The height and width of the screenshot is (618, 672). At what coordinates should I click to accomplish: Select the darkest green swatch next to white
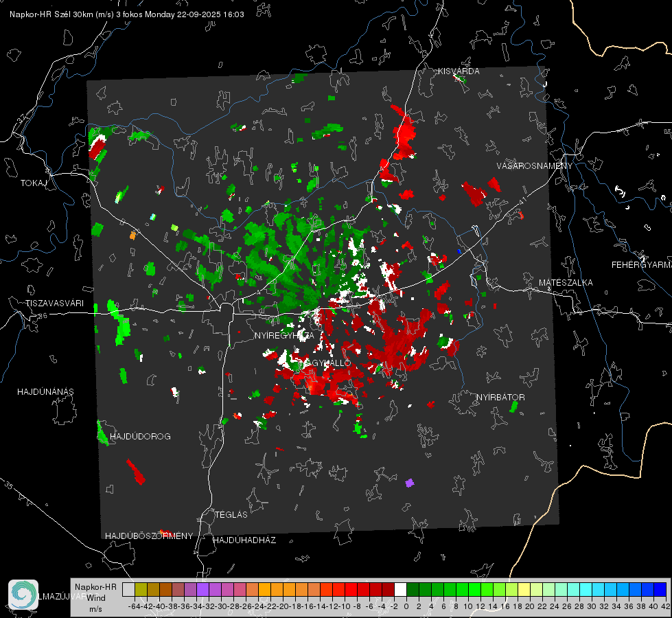point(413,589)
